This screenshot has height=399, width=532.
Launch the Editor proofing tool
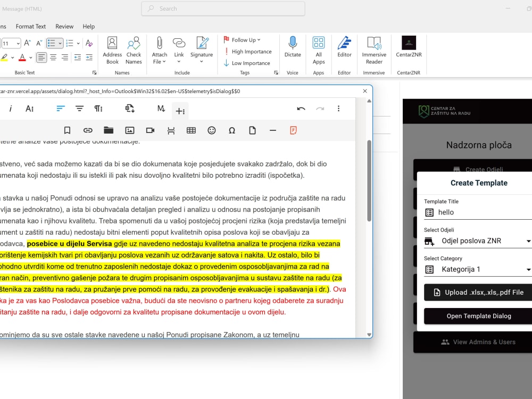tap(344, 47)
